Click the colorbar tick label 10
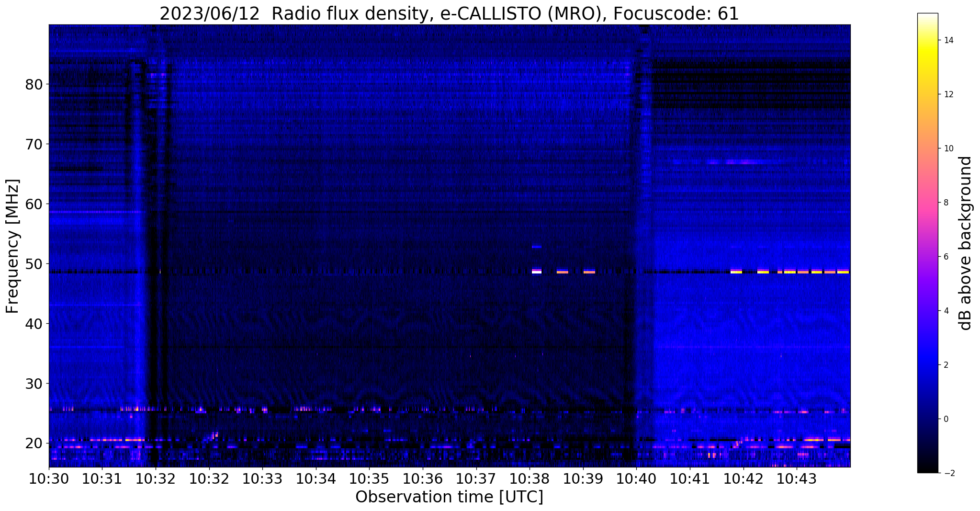The image size is (980, 511). pyautogui.click(x=948, y=148)
